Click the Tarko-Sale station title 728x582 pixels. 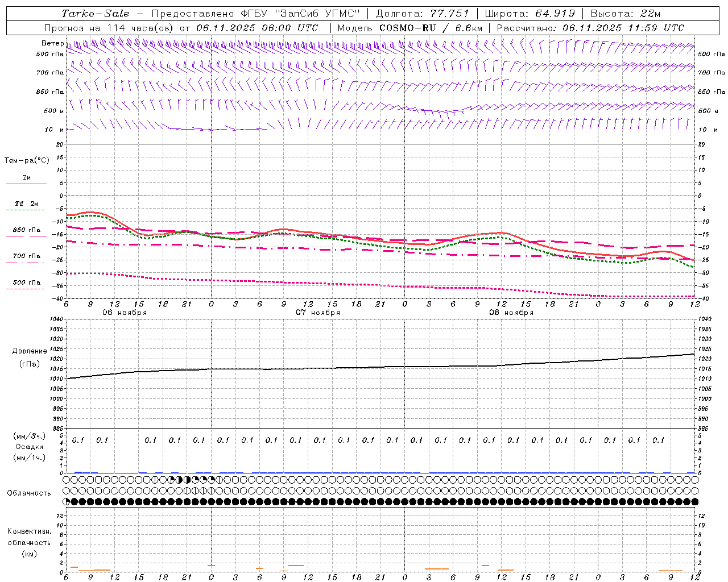point(95,14)
